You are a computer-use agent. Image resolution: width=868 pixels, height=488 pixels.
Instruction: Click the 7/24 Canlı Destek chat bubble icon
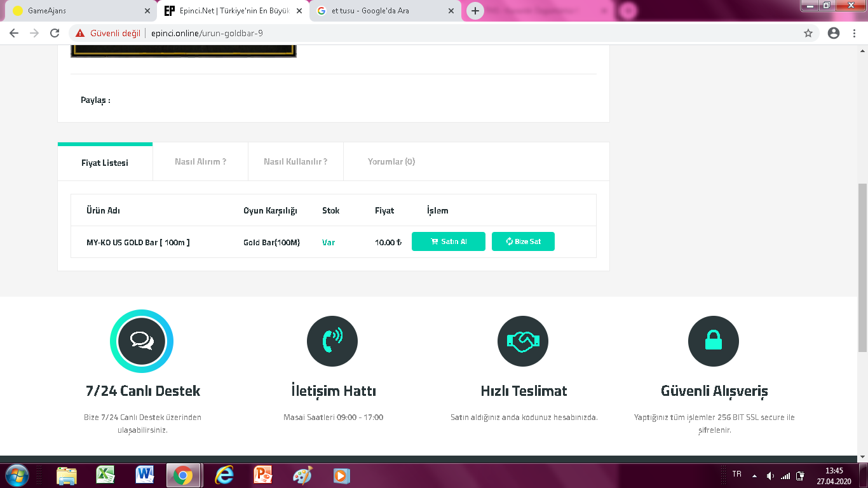142,341
